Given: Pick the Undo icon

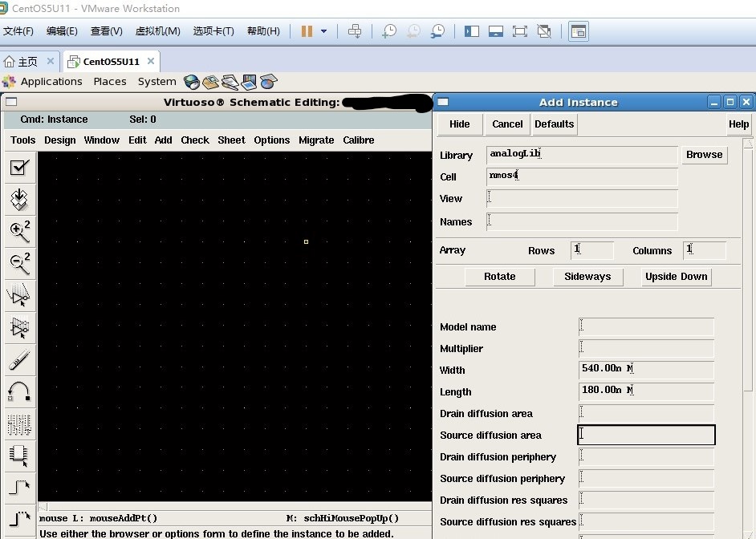Looking at the screenshot, I should (x=19, y=391).
